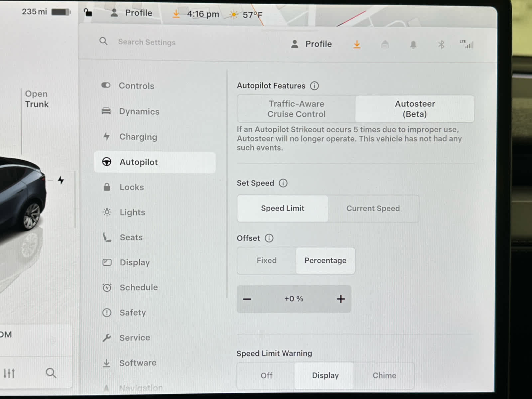Show info for Set Speed
532x399 pixels.
click(x=283, y=183)
